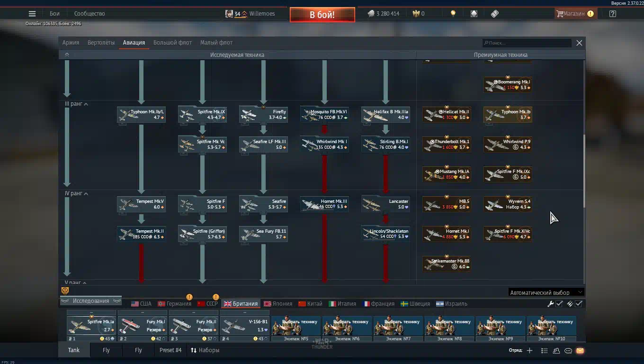Open the Battle Pass BP ticket icon
Viewport: 644px width, 364px height.
[x=495, y=14]
